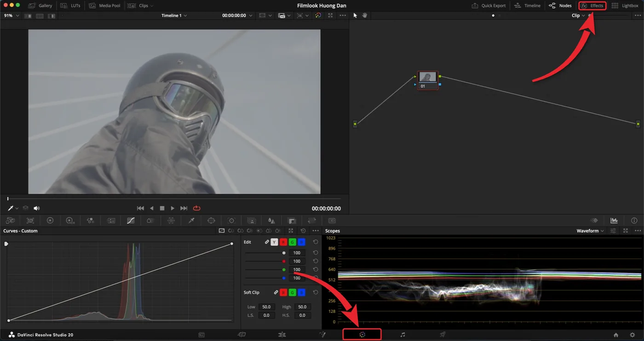The image size is (644, 341).
Task: Open the LUTs panel
Action: click(69, 6)
